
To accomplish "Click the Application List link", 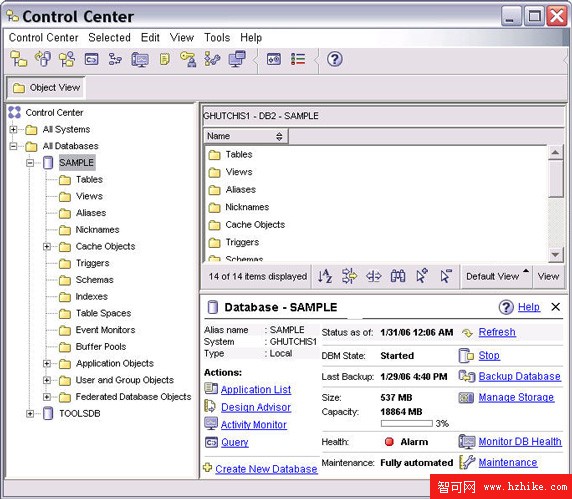I will 256,390.
